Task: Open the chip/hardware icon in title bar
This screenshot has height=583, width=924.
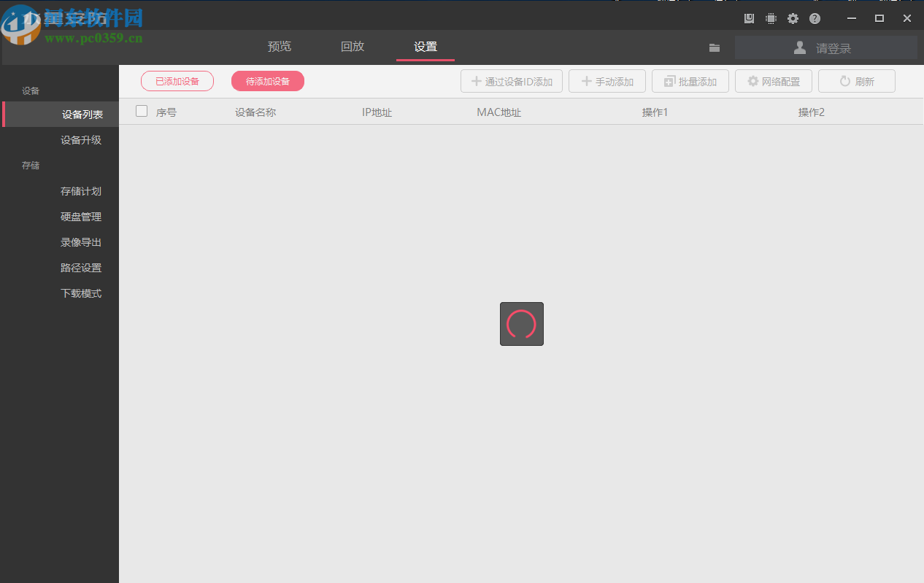Action: coord(771,18)
